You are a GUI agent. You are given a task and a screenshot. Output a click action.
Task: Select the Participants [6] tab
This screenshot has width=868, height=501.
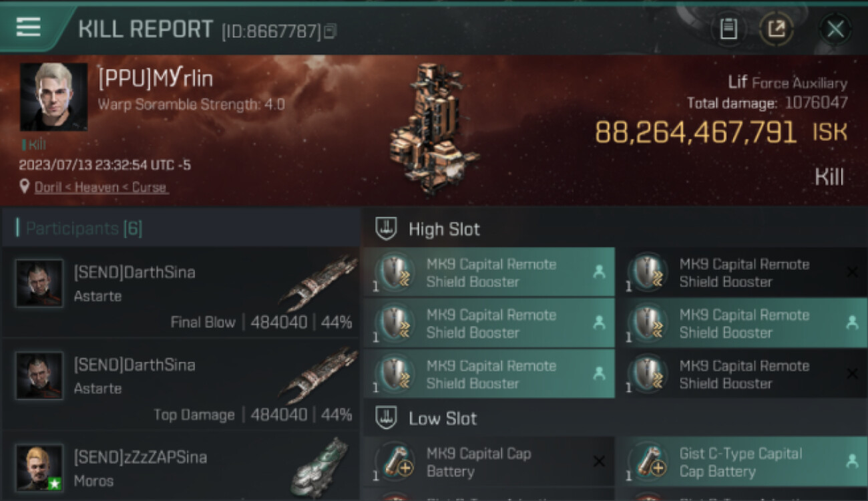83,228
